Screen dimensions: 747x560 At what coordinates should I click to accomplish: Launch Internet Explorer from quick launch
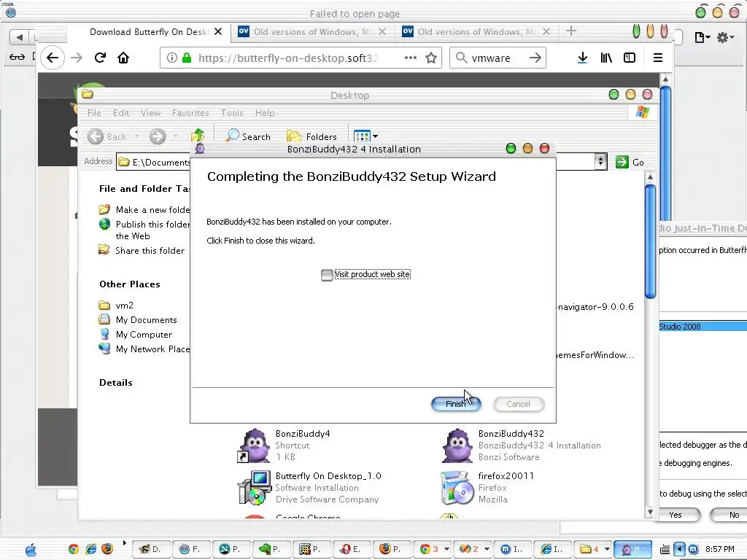(x=90, y=549)
